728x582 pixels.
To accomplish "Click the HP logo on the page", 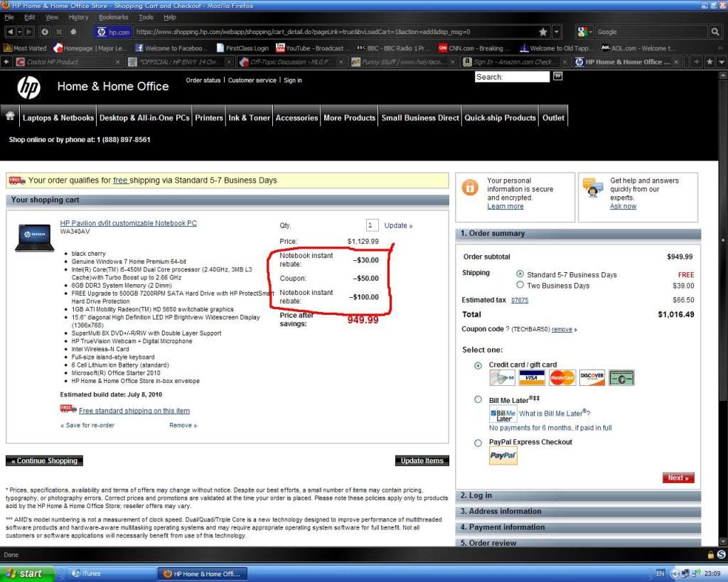I will (x=28, y=87).
